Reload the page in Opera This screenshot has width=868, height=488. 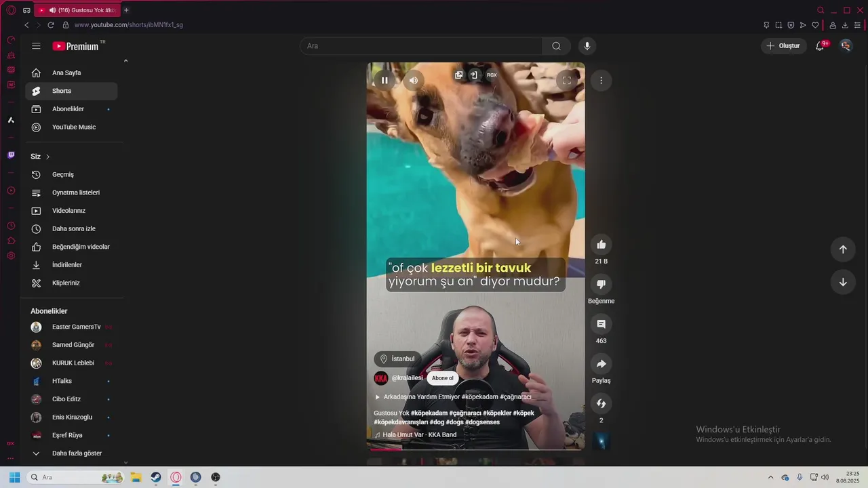coord(51,25)
